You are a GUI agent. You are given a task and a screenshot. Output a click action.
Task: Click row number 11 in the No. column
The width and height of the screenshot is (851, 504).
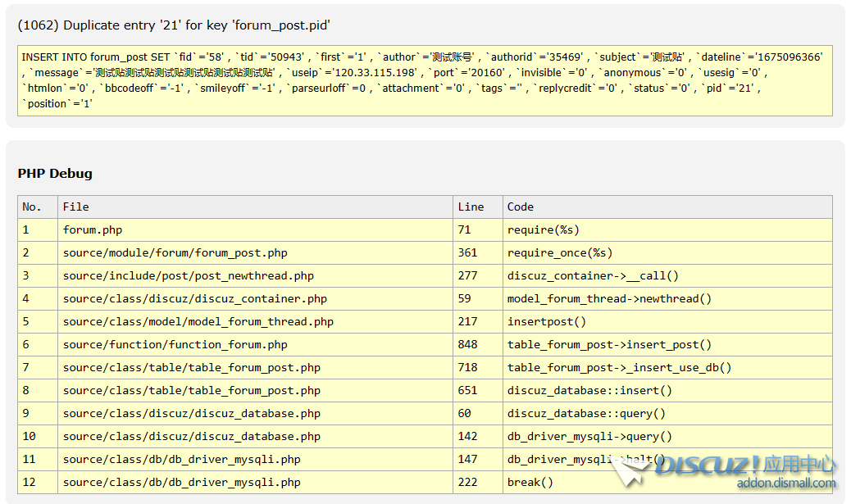tap(29, 460)
